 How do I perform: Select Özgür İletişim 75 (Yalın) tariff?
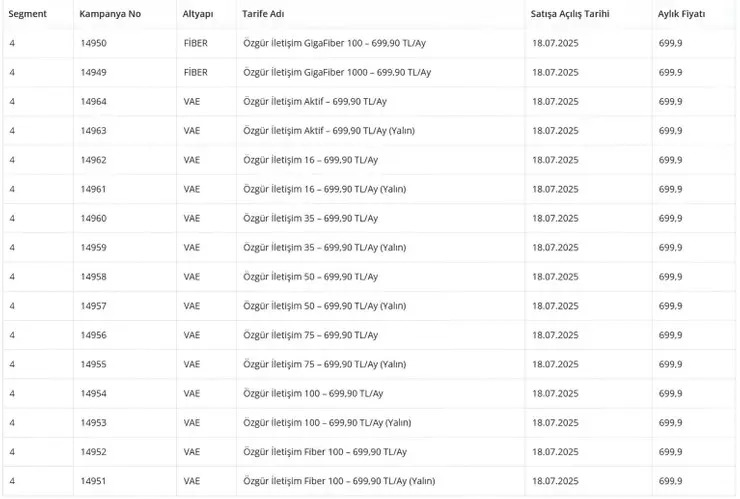click(x=324, y=364)
